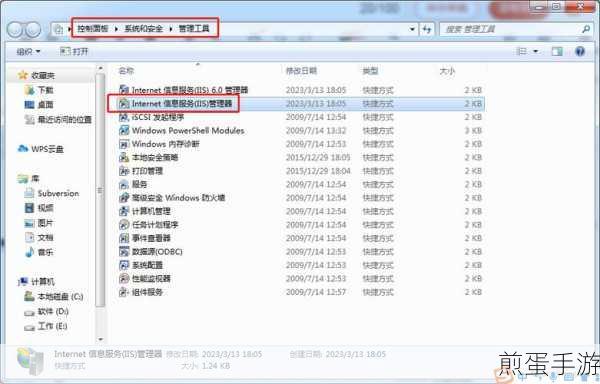Open 下载 in favorites

click(x=45, y=90)
